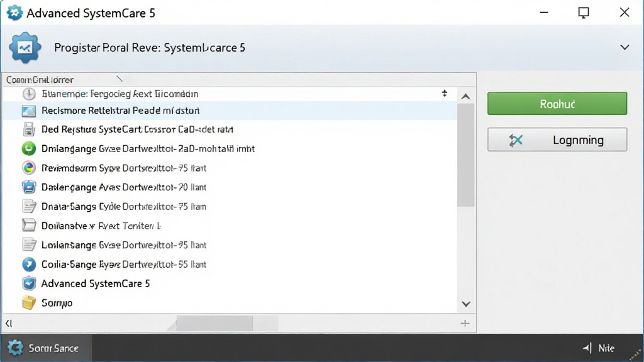Click the Conm Gnal idrrer column header

click(40, 80)
